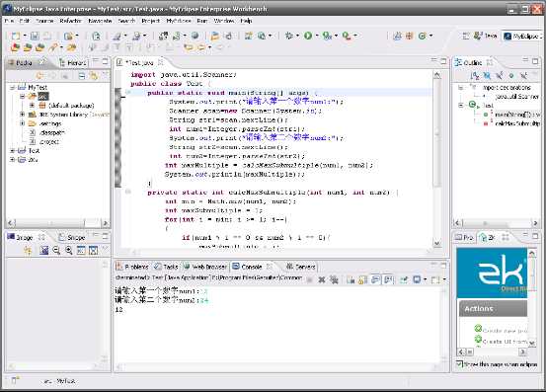Collapse the src folder node
The width and height of the screenshot is (546, 392).
[x=23, y=96]
